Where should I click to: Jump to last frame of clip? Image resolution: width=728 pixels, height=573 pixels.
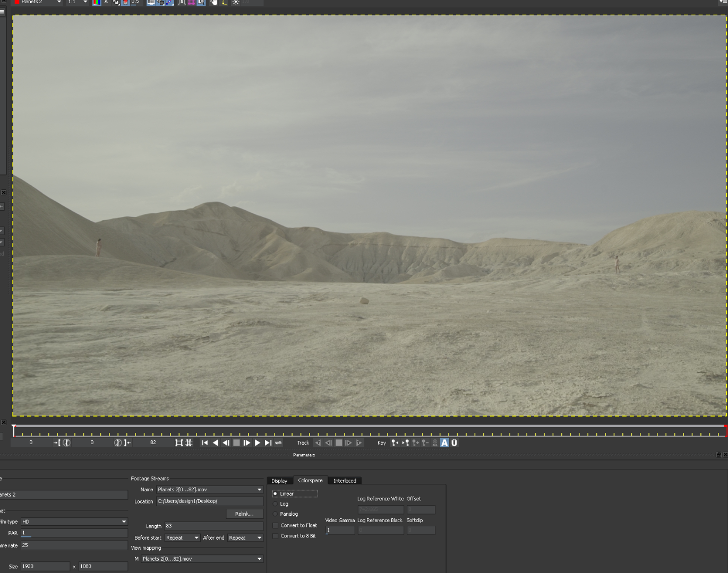268,443
